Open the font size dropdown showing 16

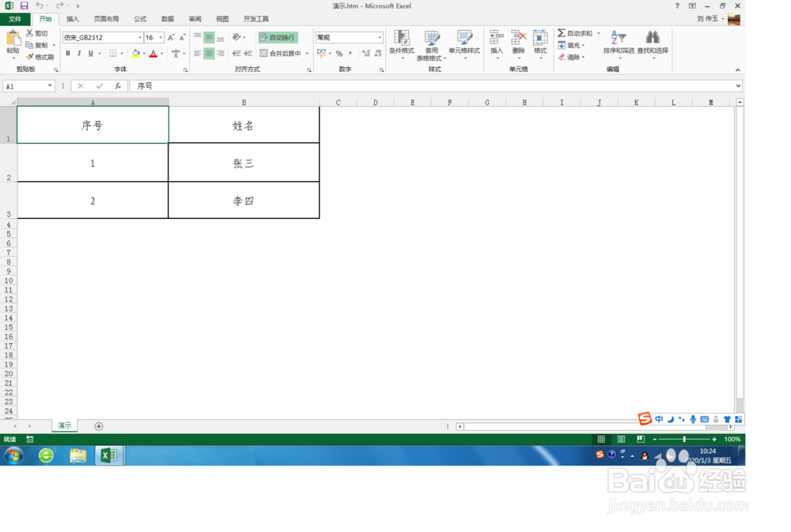pos(161,37)
